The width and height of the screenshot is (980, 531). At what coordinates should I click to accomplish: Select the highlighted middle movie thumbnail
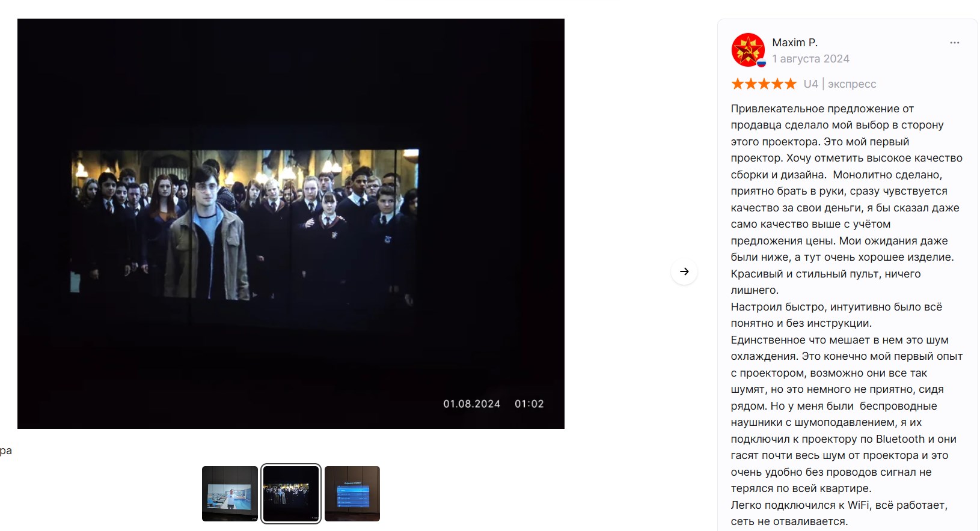291,494
